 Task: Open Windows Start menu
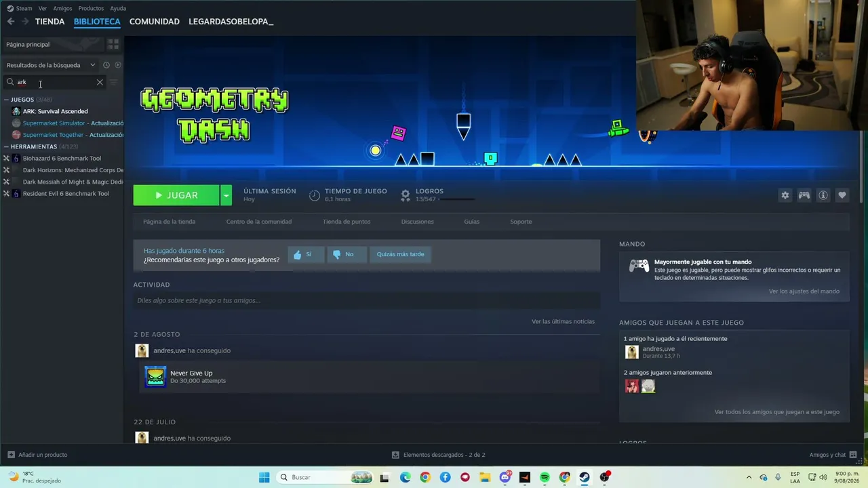[264, 477]
